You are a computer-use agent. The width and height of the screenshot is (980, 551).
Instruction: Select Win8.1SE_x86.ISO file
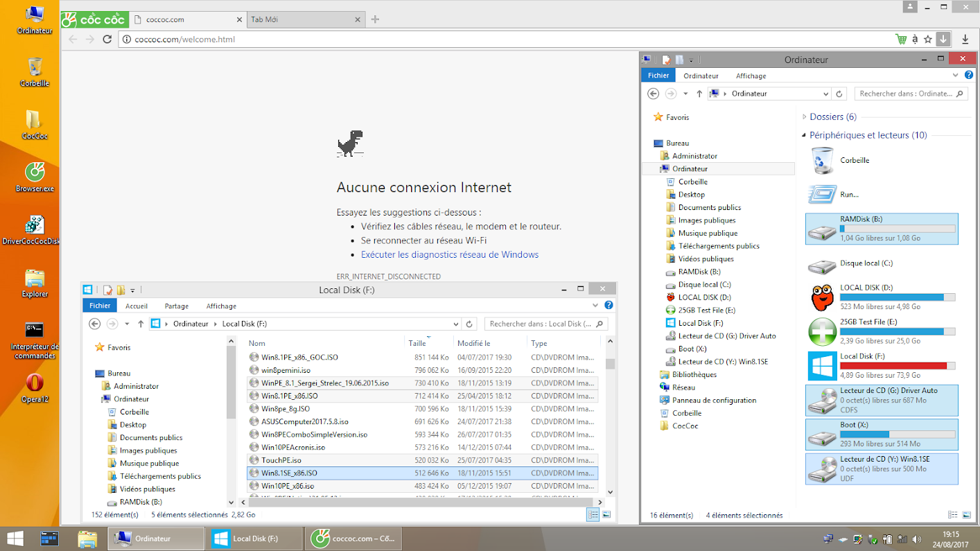click(x=423, y=473)
